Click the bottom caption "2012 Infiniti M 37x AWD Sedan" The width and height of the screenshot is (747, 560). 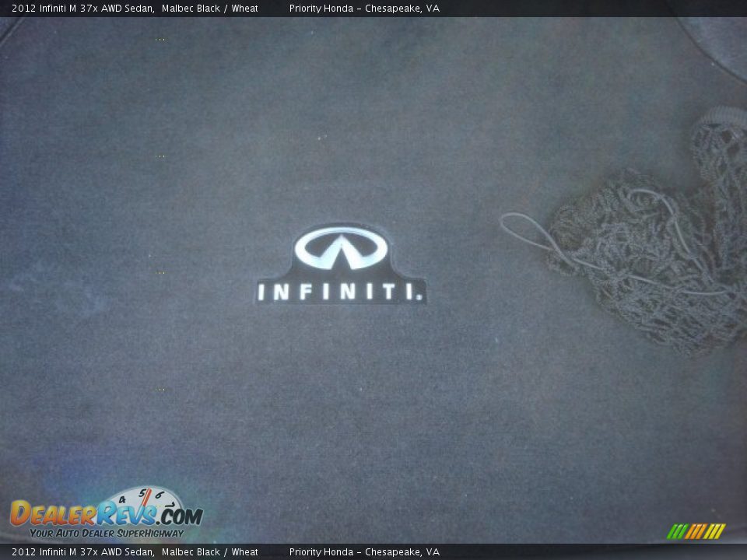[x=82, y=552]
